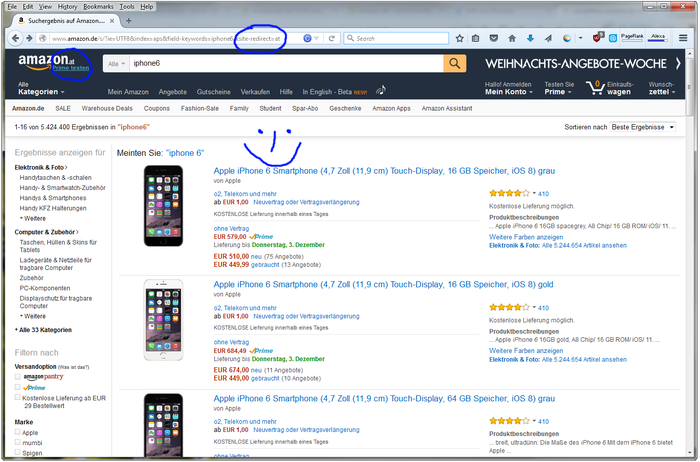Screen dimensions: 700x462
Task: Check the Prime shipping filter checkbox
Action: click(17, 387)
